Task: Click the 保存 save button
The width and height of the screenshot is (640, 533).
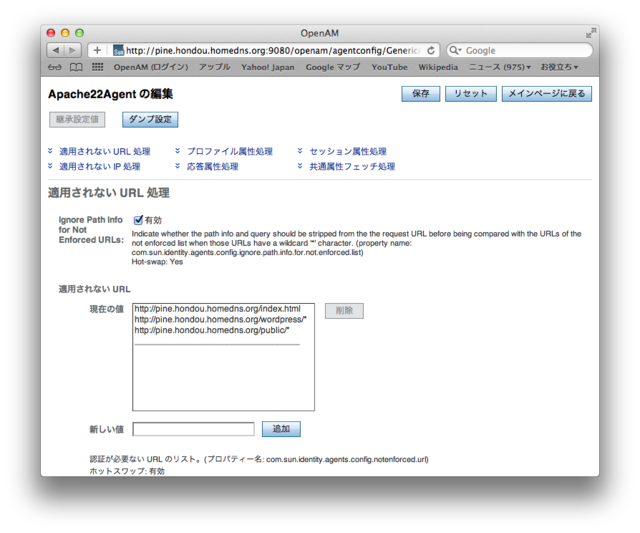Action: click(420, 94)
